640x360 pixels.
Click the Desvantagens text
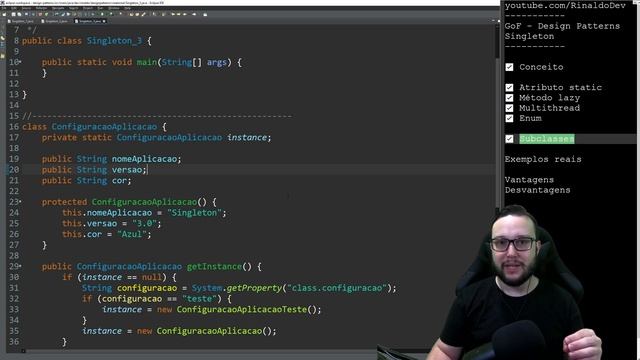tap(537, 190)
